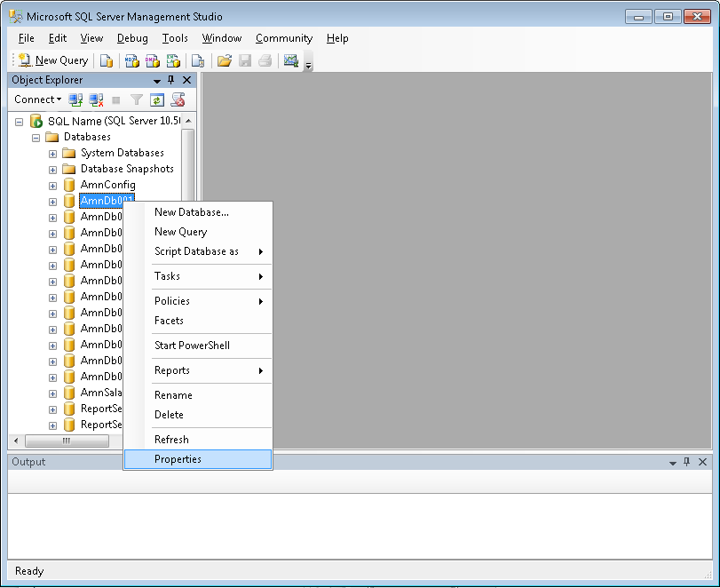This screenshot has height=588, width=720.
Task: Click the Save disk icon in toolbar
Action: tap(245, 60)
